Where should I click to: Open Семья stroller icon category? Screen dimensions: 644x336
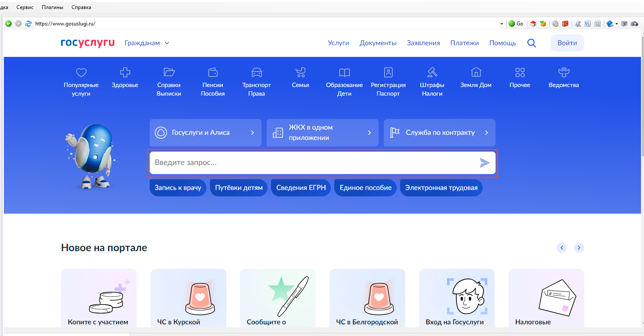click(x=300, y=78)
